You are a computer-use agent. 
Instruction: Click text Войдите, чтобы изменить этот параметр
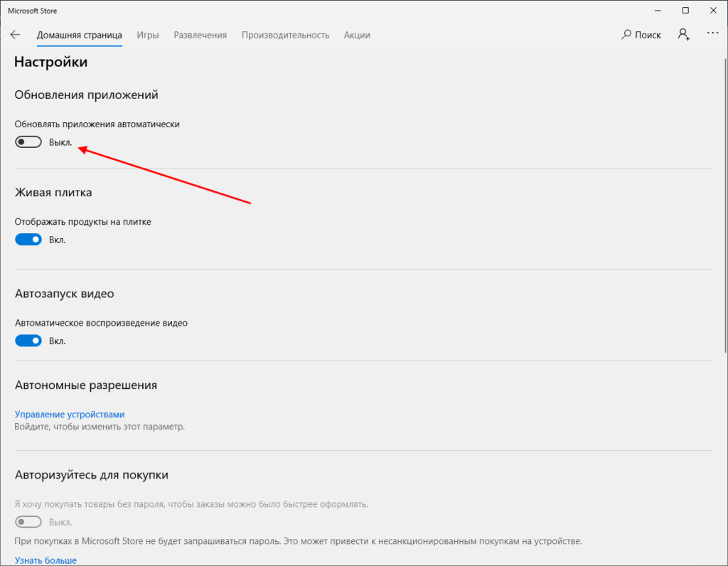[100, 426]
